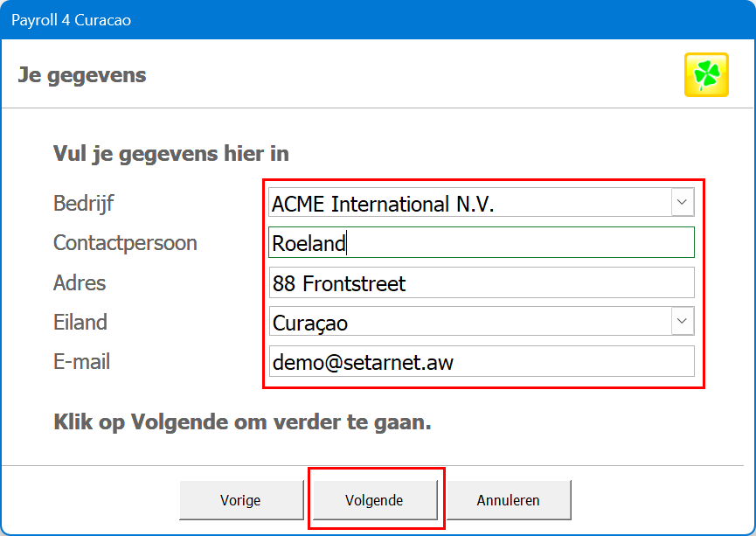Click the Klik op Volgende instruction text

[242, 423]
